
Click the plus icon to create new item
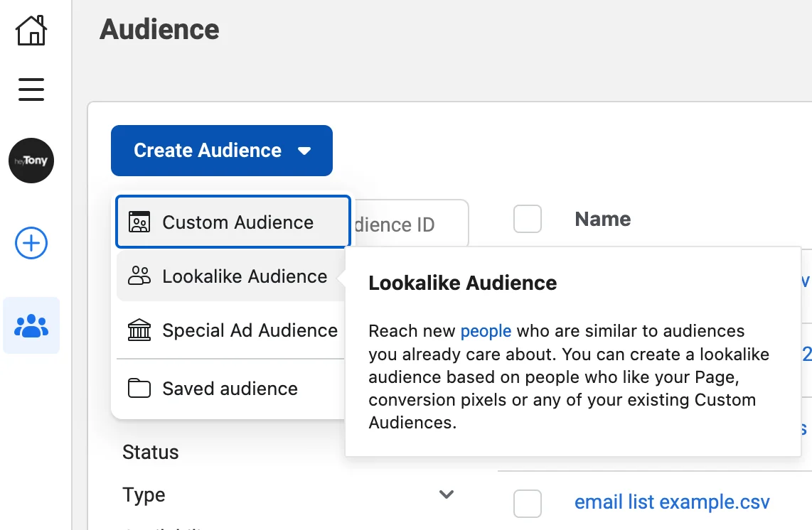click(x=31, y=244)
